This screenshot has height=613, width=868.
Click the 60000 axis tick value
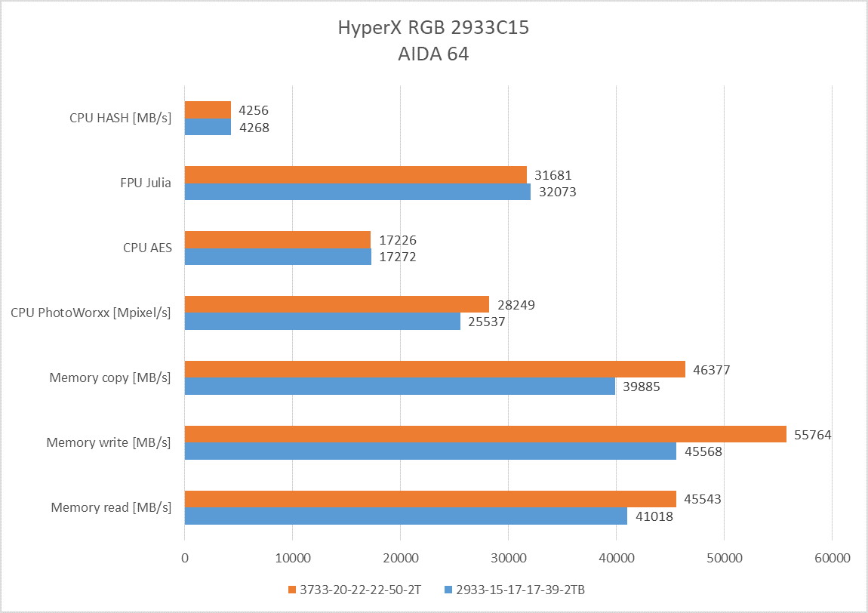[832, 558]
